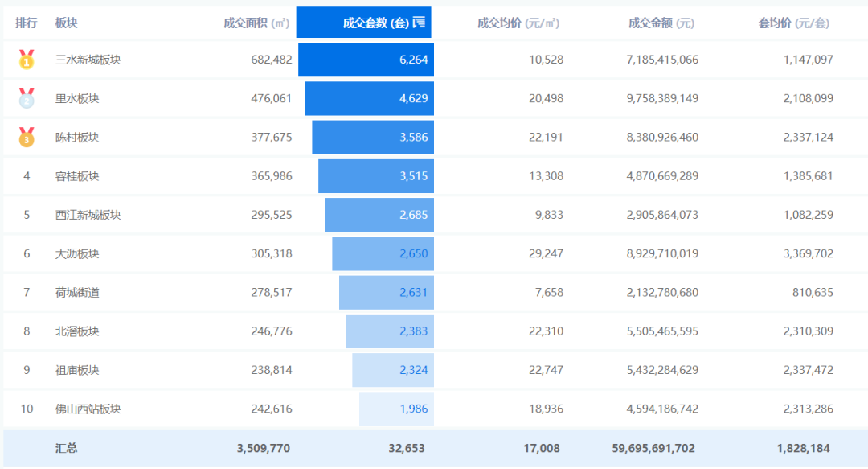Click rank number 7 in 排行 column
Screen dimensions: 868x469
[27, 293]
